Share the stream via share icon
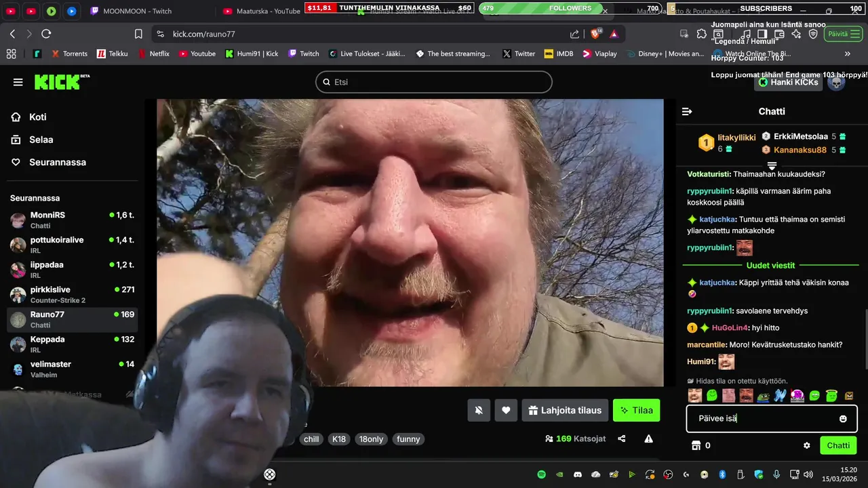Image resolution: width=868 pixels, height=488 pixels. pos(622,439)
